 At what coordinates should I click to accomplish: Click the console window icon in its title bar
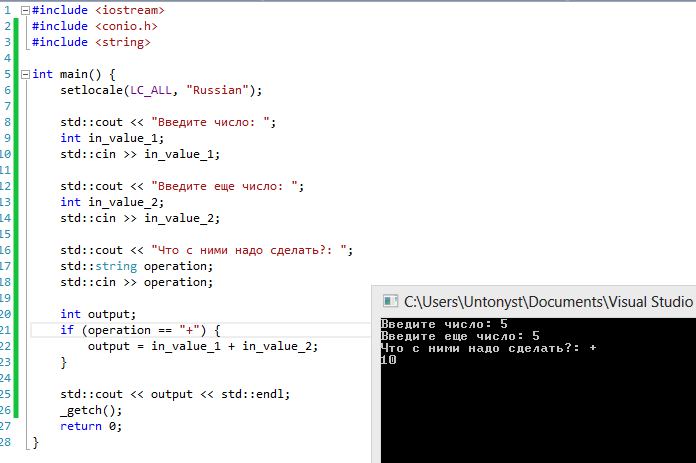click(x=390, y=301)
